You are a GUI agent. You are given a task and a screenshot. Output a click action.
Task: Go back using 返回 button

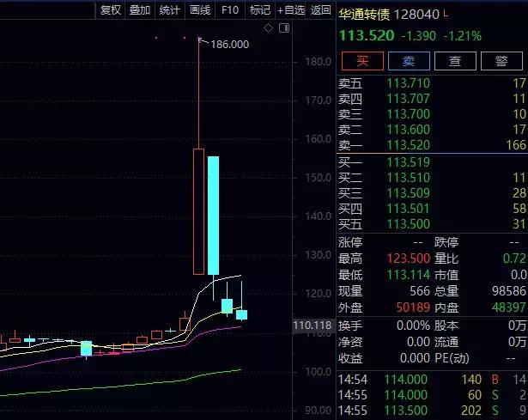(x=320, y=10)
